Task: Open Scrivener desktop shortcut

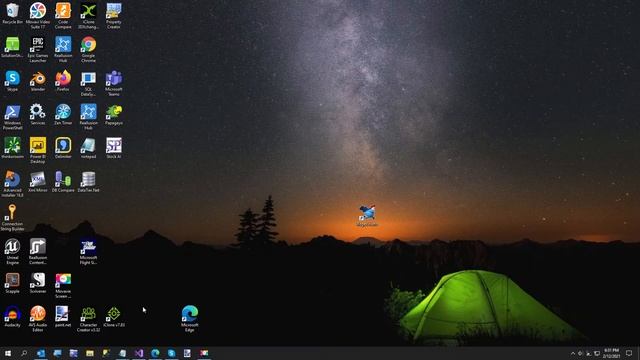Action: tap(38, 283)
